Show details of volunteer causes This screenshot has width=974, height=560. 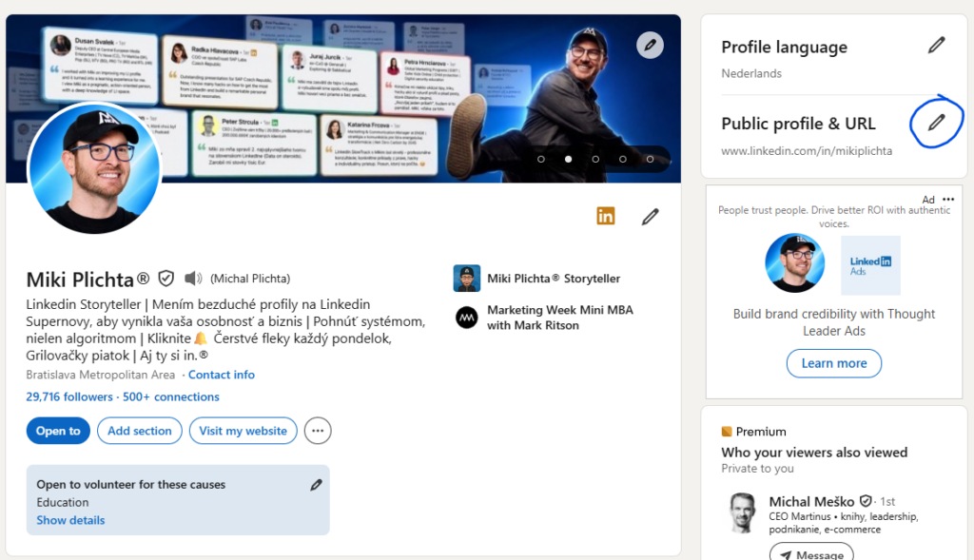point(70,520)
